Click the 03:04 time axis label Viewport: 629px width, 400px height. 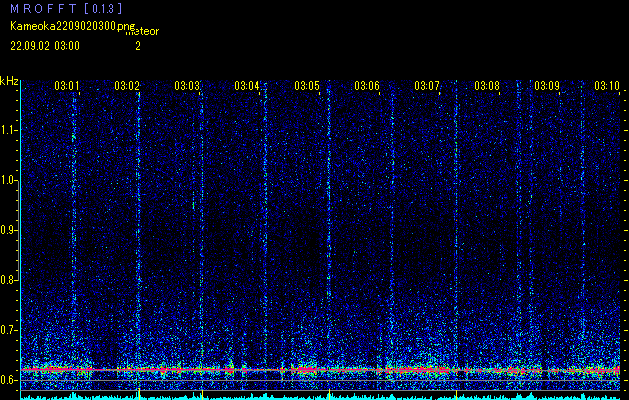[247, 86]
